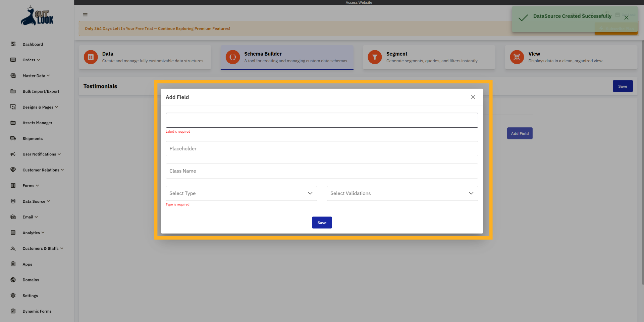The height and width of the screenshot is (322, 644).
Task: Select the Customer Relations icon
Action: pyautogui.click(x=13, y=170)
